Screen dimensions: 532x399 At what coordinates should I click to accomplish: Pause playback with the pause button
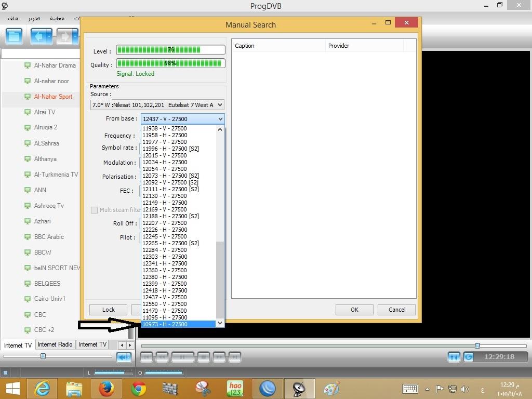click(182, 357)
